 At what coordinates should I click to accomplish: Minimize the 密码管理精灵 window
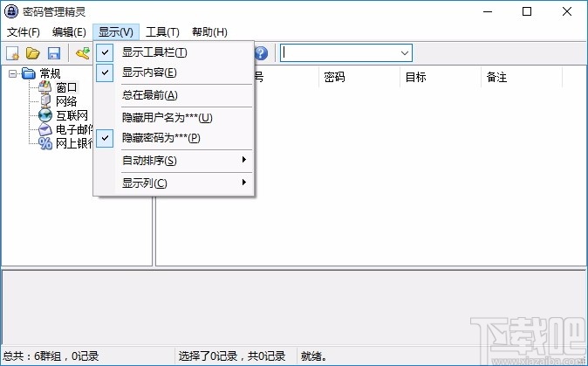point(488,11)
